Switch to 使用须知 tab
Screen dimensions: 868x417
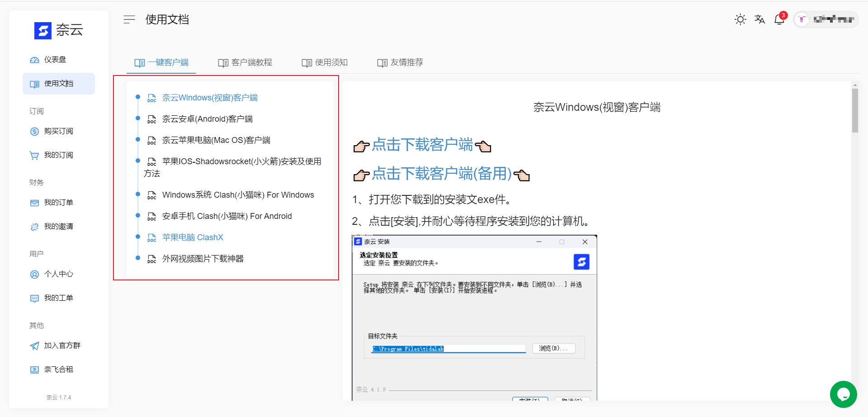[x=325, y=62]
